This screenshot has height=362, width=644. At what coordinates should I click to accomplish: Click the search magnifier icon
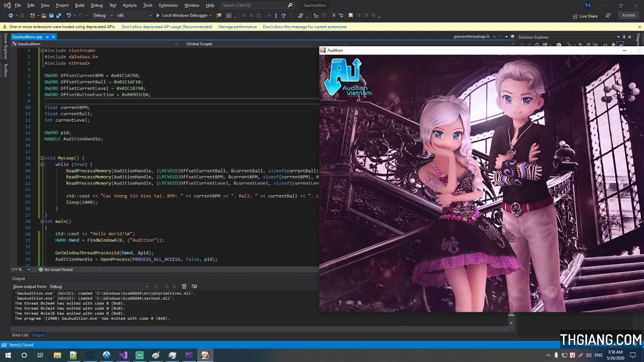[x=290, y=5]
